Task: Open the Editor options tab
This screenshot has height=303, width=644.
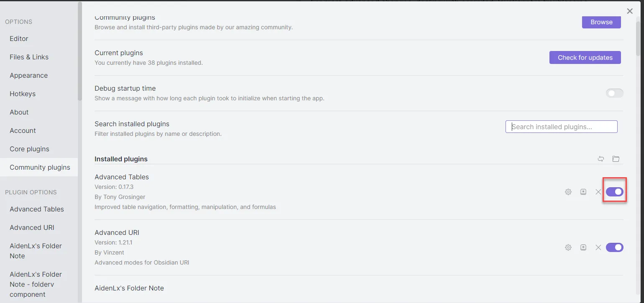Action: (19, 38)
